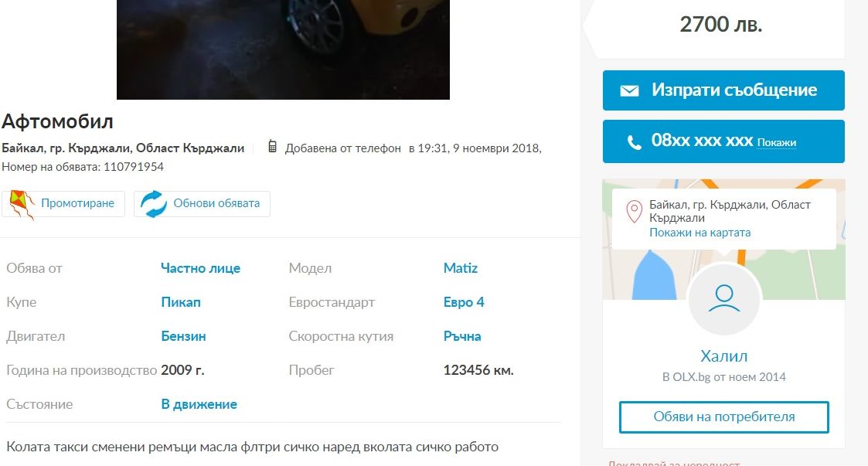
Task: View seller profile Халил
Action: 724,355
